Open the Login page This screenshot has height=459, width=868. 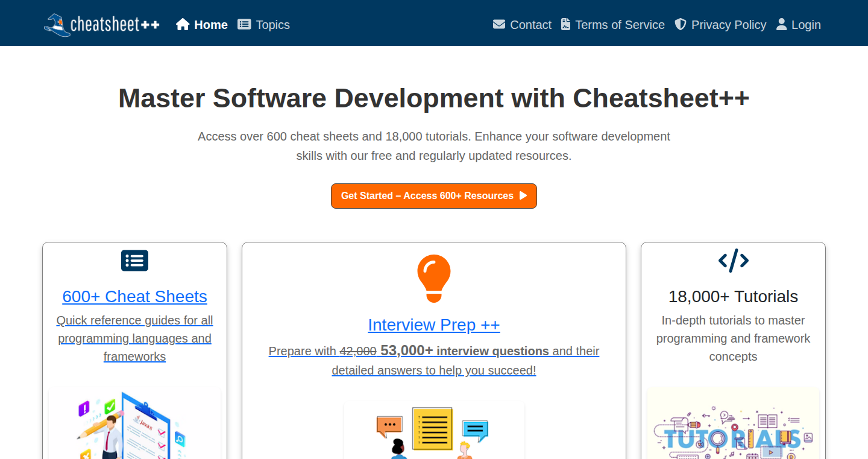point(799,25)
